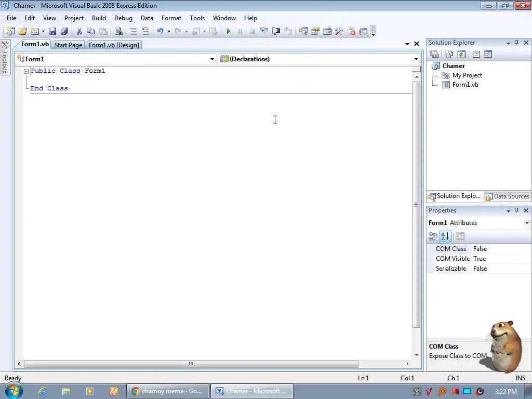Start debugging with the green play icon
The height and width of the screenshot is (399, 532).
229,31
